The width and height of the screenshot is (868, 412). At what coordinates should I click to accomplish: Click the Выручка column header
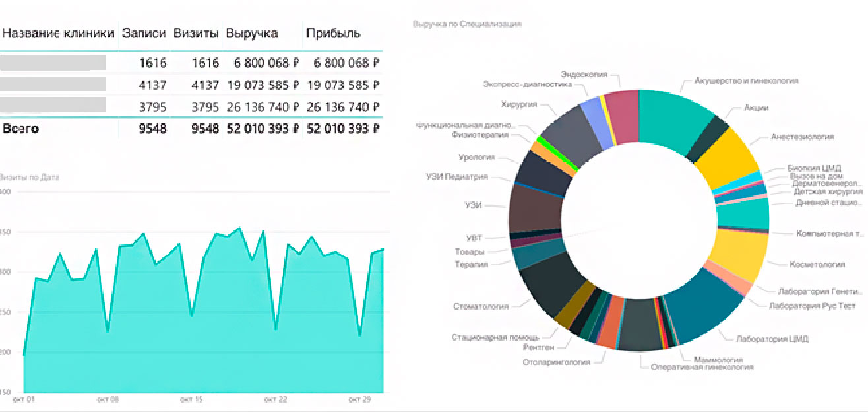251,34
